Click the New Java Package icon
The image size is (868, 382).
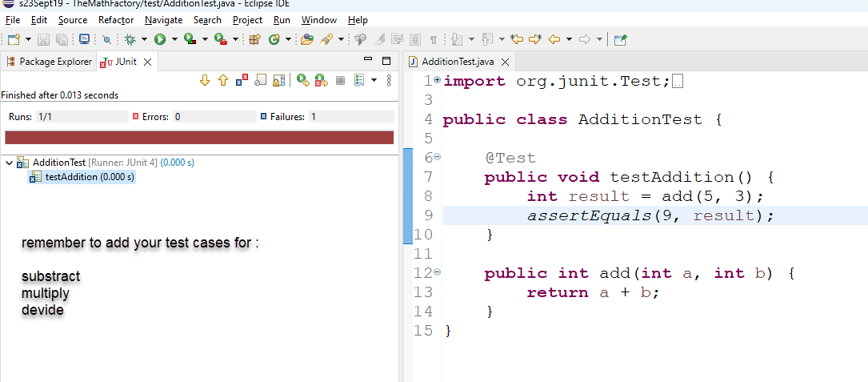(x=254, y=39)
